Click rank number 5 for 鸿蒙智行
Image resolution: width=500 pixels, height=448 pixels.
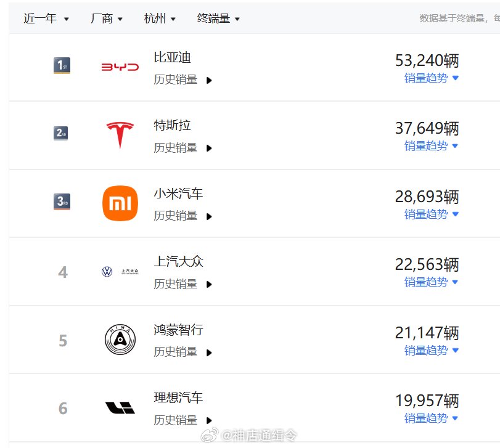tap(63, 341)
